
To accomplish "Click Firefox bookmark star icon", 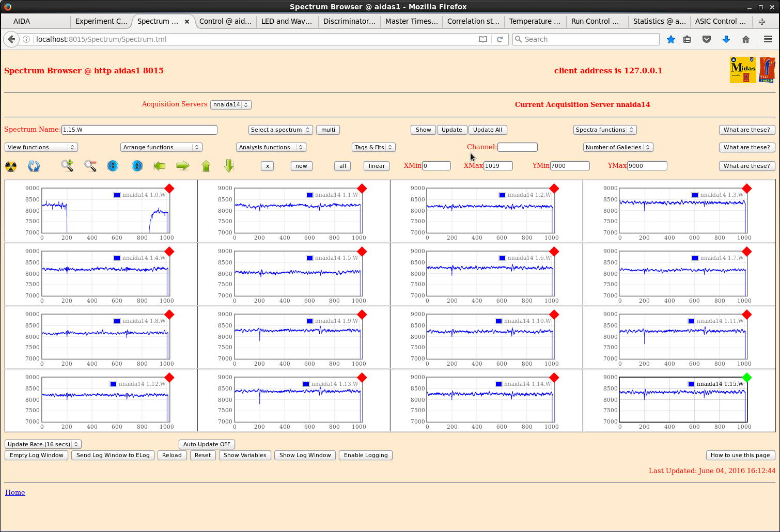I will coord(671,39).
